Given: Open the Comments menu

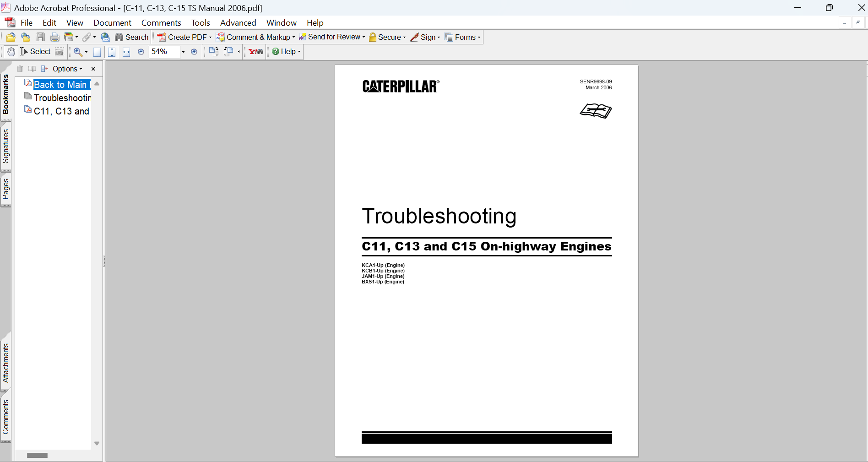Looking at the screenshot, I should (x=161, y=23).
